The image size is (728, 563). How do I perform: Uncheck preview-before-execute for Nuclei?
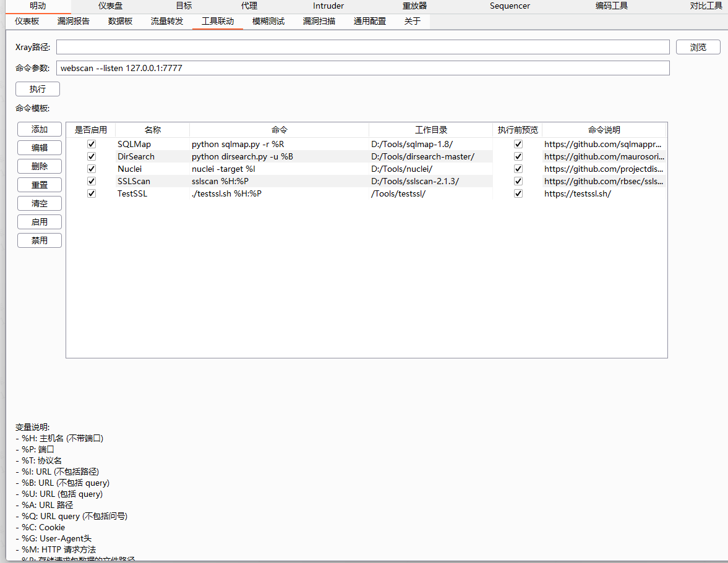point(518,169)
